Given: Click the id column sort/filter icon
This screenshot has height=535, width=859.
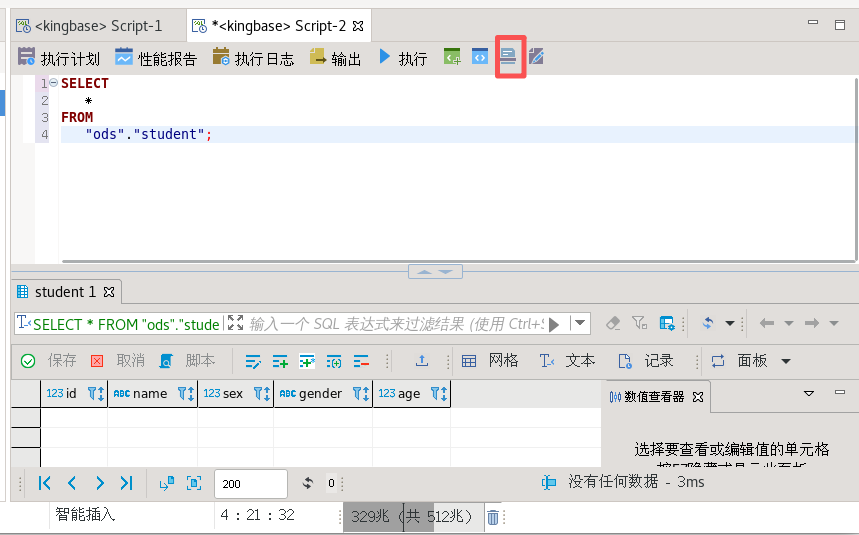Looking at the screenshot, I should click(96, 394).
